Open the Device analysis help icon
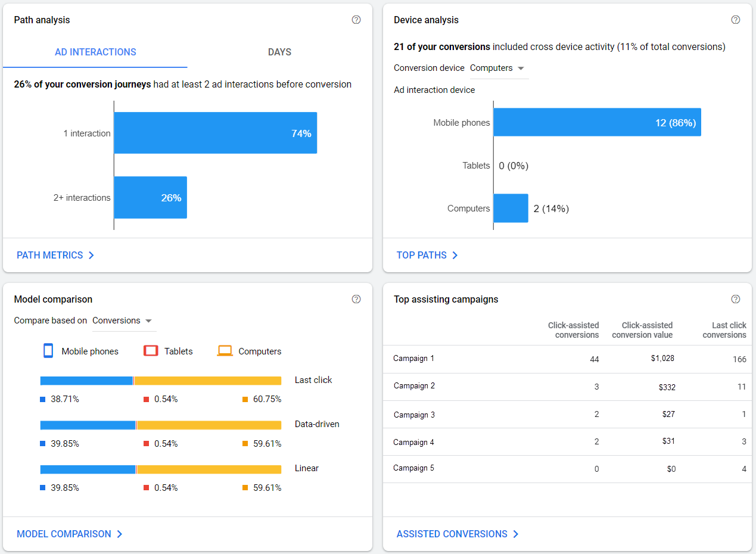 (x=735, y=20)
